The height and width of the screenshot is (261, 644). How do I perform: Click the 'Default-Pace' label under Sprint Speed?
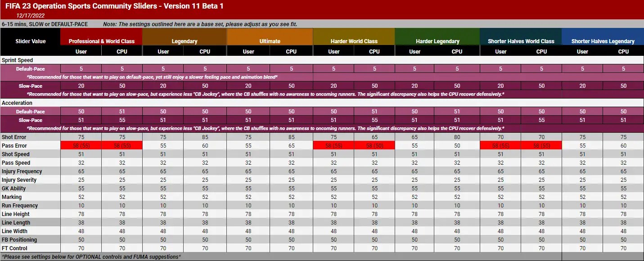click(31, 69)
